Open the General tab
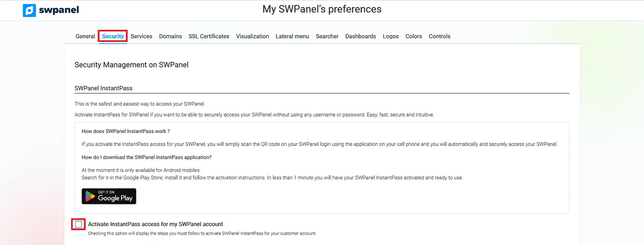 (x=85, y=36)
